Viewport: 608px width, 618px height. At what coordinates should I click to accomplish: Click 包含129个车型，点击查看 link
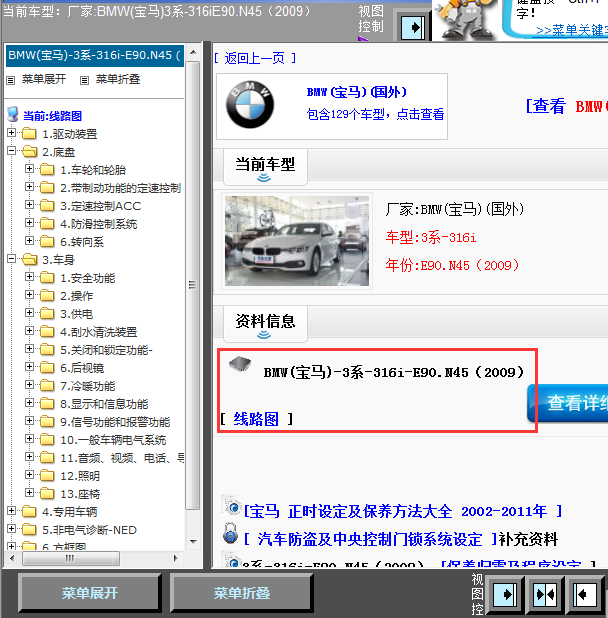375,114
